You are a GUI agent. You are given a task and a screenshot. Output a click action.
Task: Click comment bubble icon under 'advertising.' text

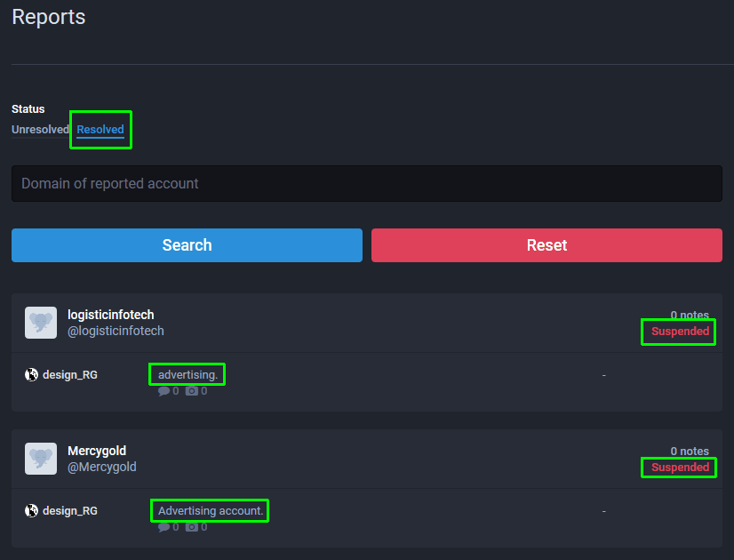(164, 391)
